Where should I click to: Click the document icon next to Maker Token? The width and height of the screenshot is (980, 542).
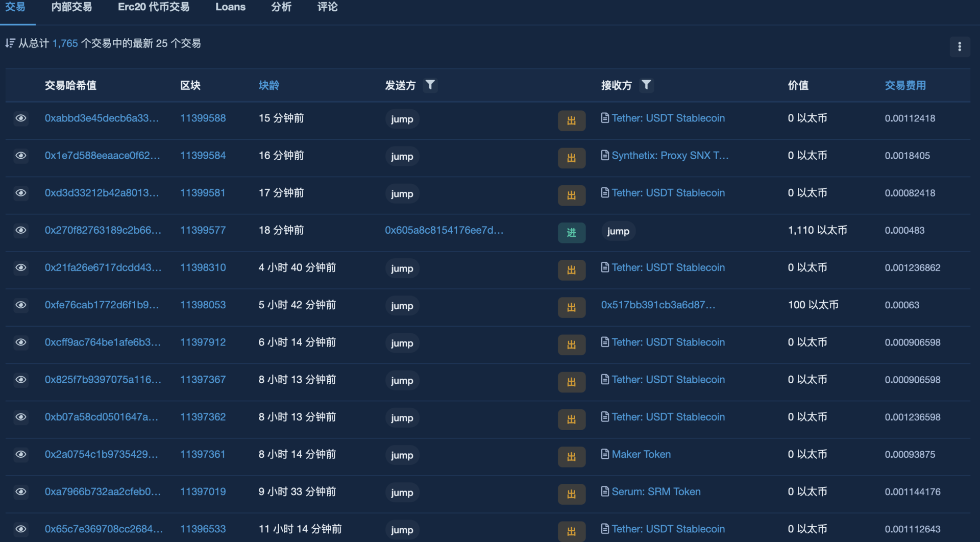605,454
